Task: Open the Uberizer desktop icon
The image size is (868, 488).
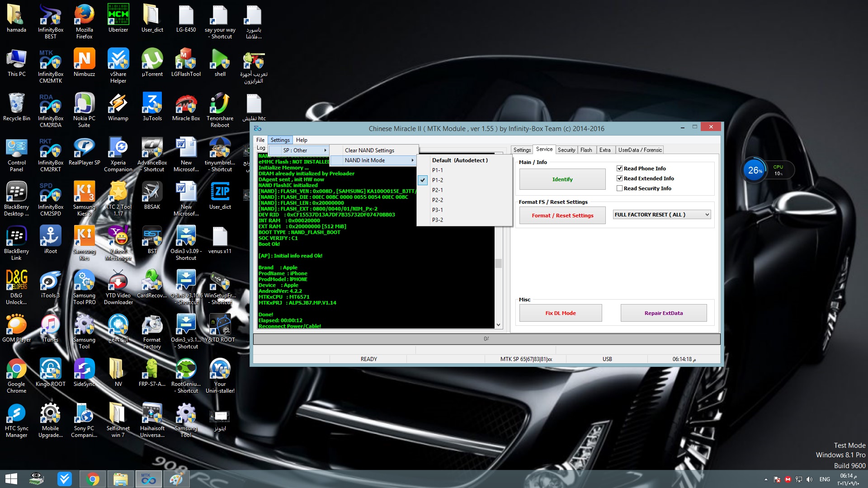Action: [118, 18]
